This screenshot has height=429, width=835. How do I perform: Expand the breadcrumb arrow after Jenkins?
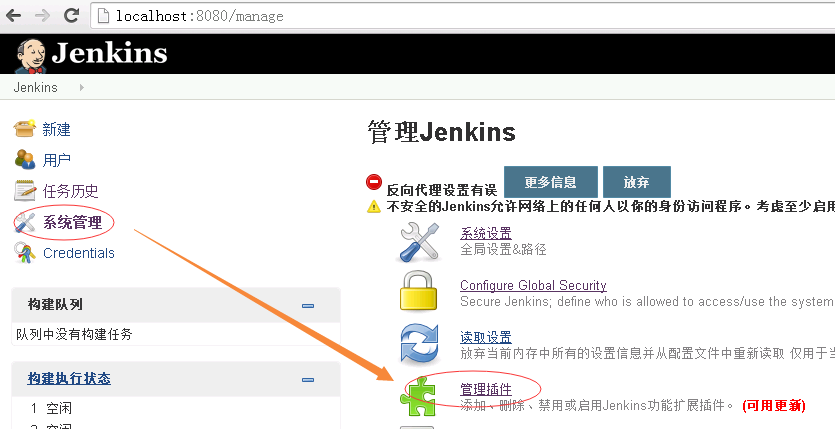point(81,87)
